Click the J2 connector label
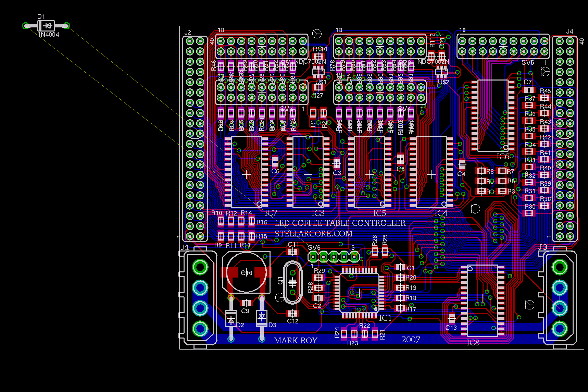Image resolution: width=588 pixels, height=392 pixels. click(188, 33)
